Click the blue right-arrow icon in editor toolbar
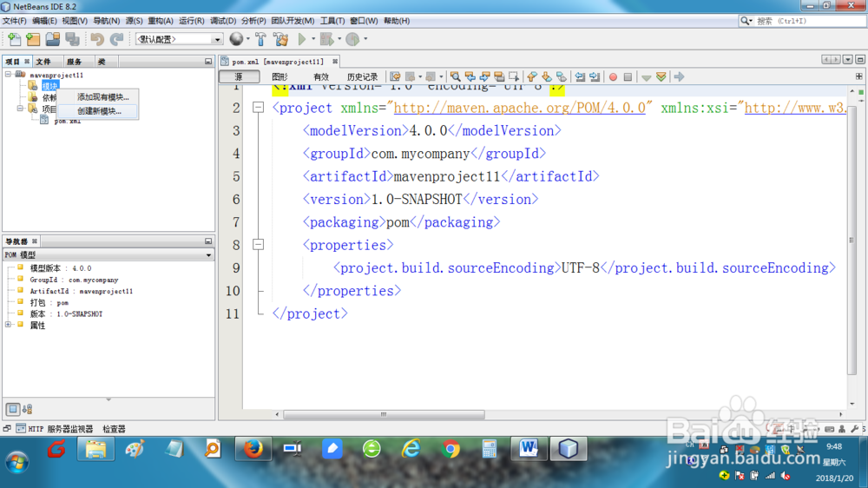This screenshot has height=488, width=868. (680, 76)
